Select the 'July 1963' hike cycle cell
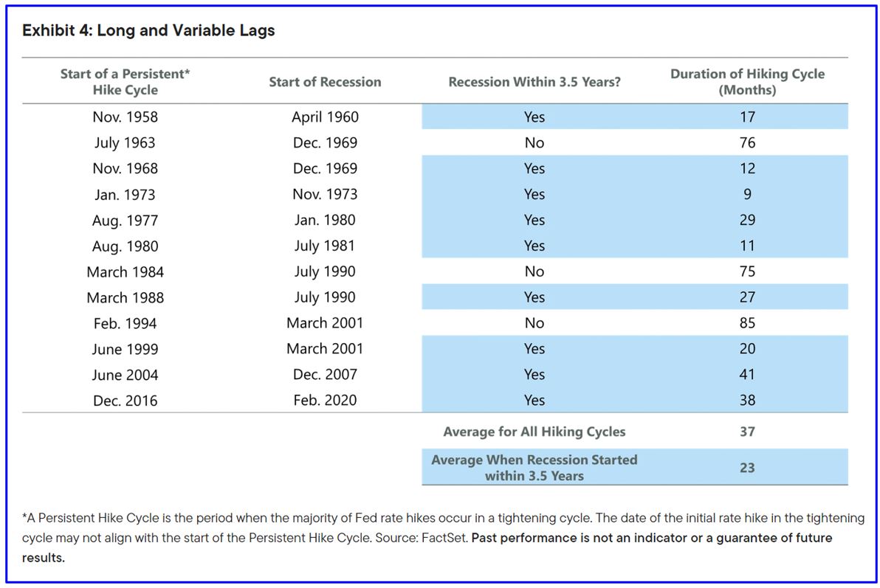 (126, 142)
